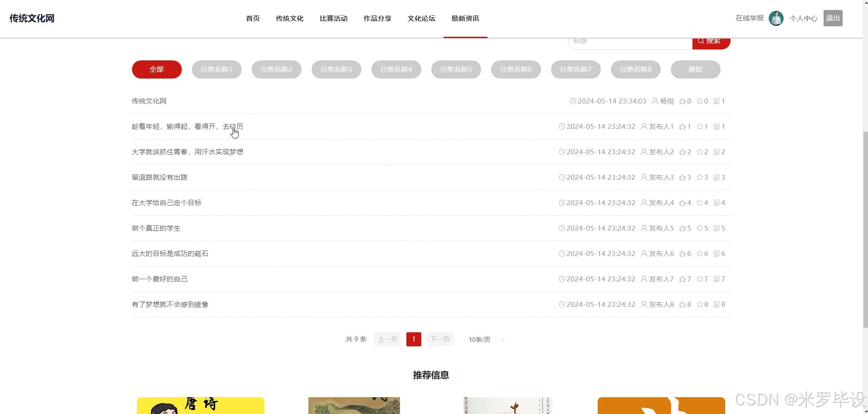The width and height of the screenshot is (868, 414).
Task: Click the user avatar in the top bar
Action: pyautogui.click(x=775, y=18)
